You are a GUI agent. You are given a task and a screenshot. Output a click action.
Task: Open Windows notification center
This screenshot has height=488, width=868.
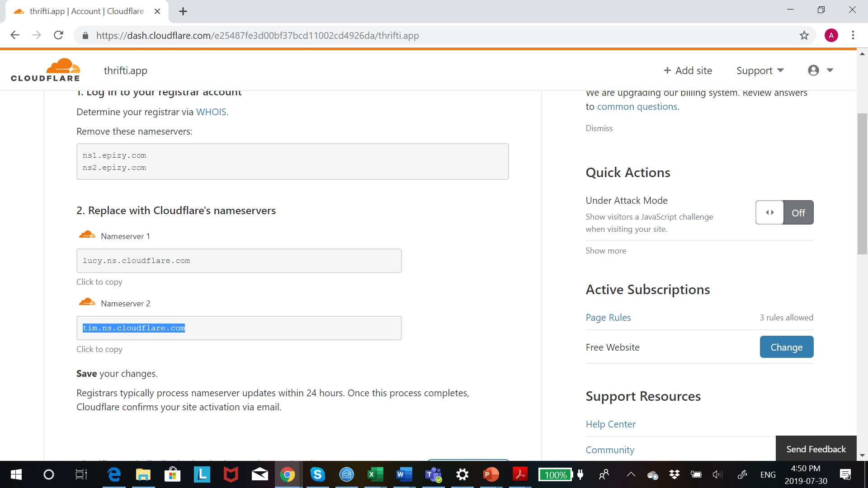(845, 474)
